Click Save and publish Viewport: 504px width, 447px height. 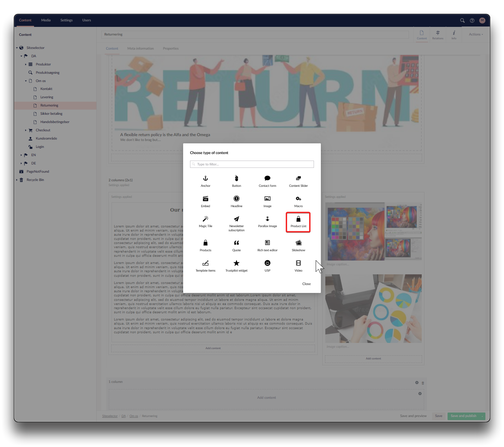coord(464,416)
